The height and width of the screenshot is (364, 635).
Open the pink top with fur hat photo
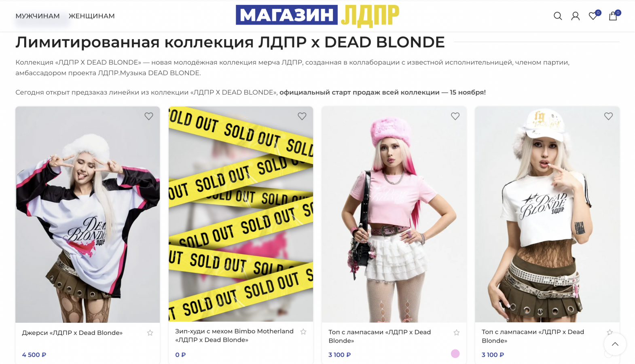(394, 214)
